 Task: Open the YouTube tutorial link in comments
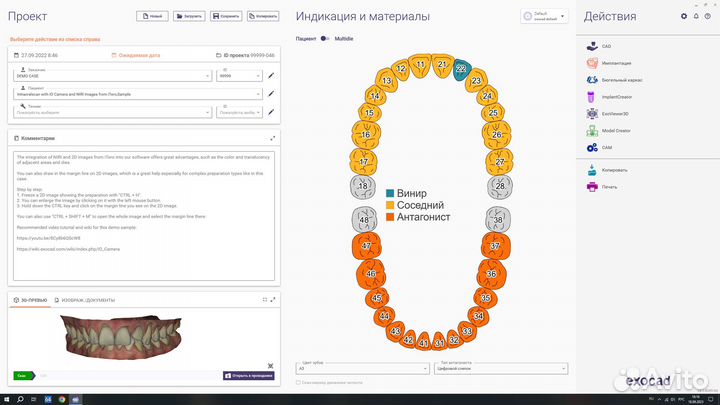click(49, 238)
